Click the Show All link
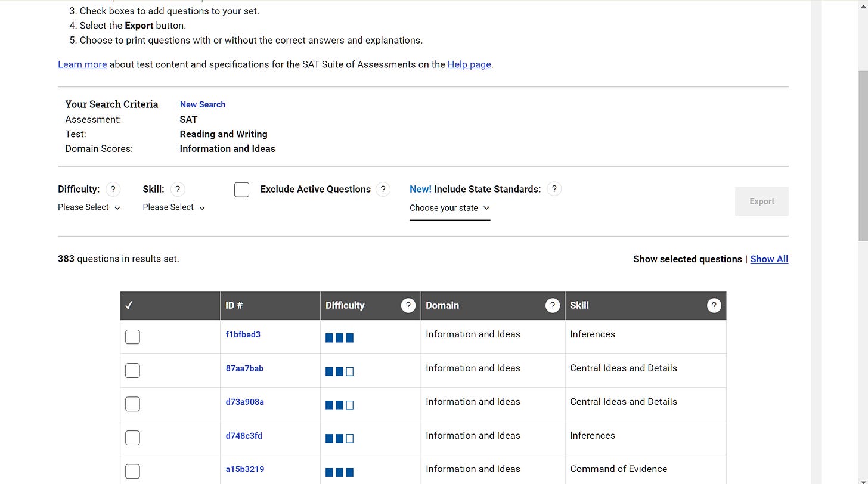The height and width of the screenshot is (484, 868). tap(769, 259)
